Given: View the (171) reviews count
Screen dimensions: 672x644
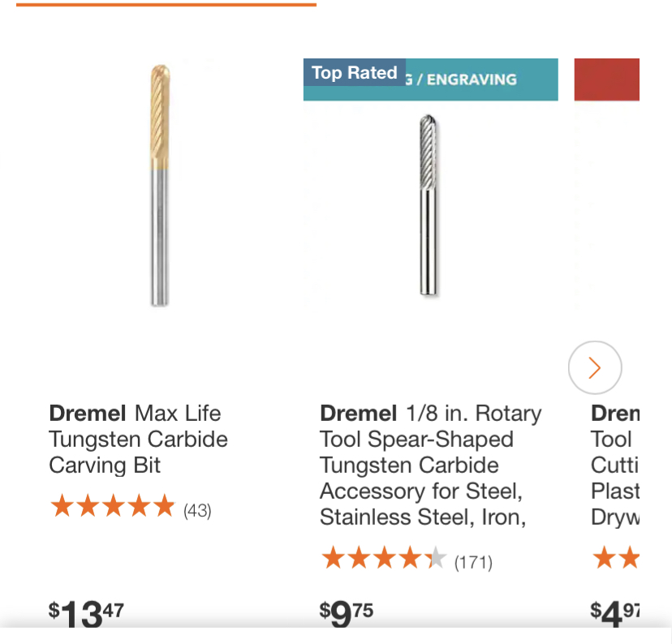Looking at the screenshot, I should [x=473, y=562].
